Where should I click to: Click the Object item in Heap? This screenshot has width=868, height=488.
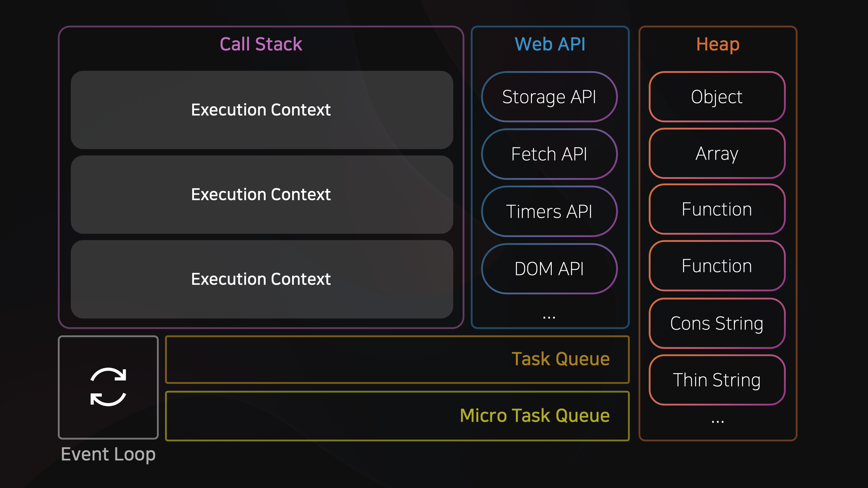pos(717,97)
